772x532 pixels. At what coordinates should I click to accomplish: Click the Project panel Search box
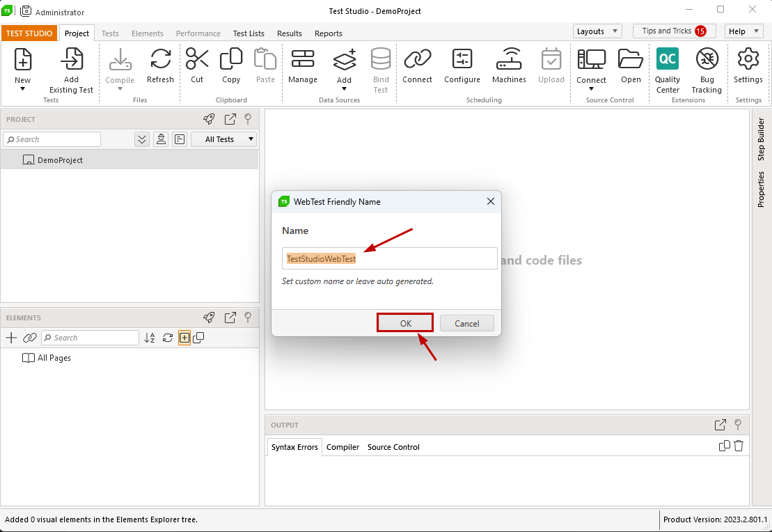click(x=52, y=139)
